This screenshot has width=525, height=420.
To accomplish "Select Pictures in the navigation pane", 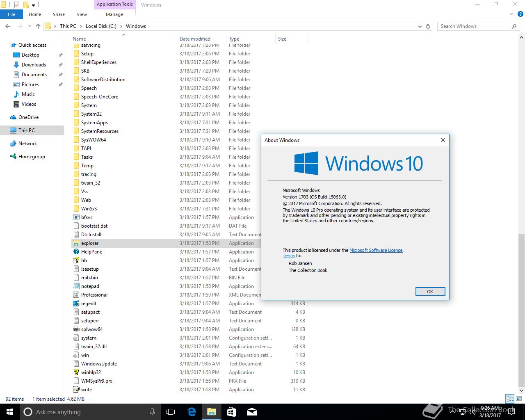I will tap(30, 84).
